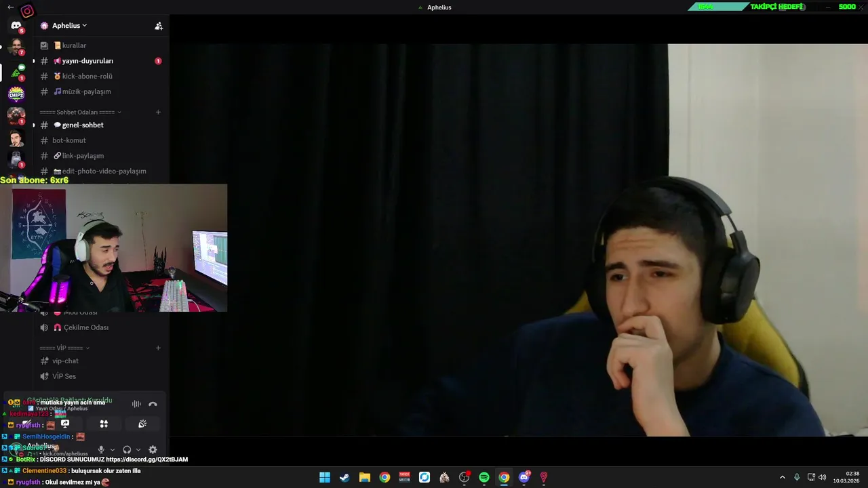The image size is (868, 488).
Task: Click the back arrow at top left
Action: pyautogui.click(x=11, y=7)
